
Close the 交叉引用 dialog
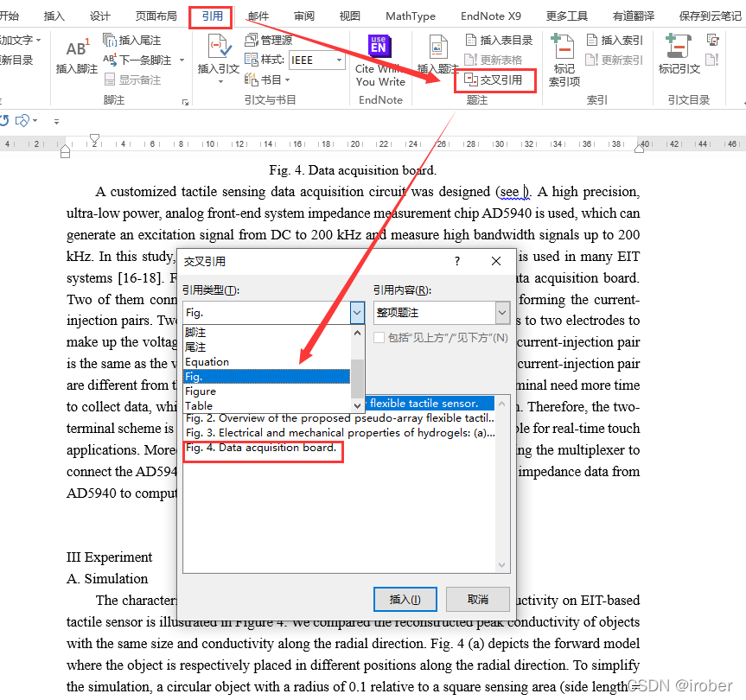495,261
